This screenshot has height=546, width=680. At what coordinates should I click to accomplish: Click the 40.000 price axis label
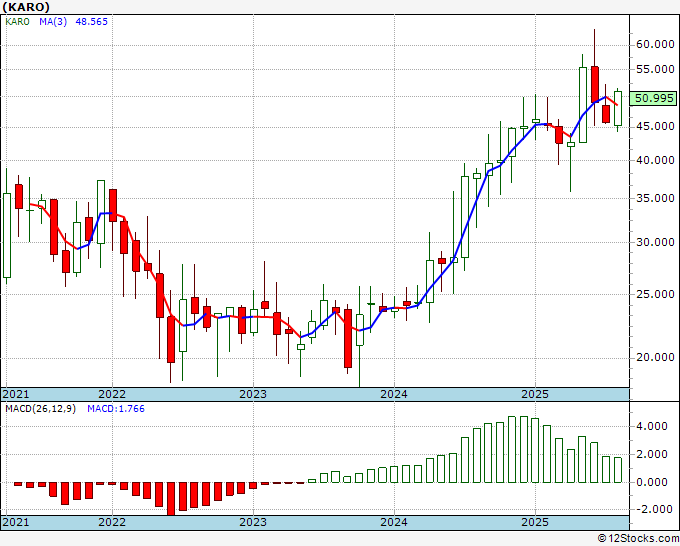tap(655, 160)
